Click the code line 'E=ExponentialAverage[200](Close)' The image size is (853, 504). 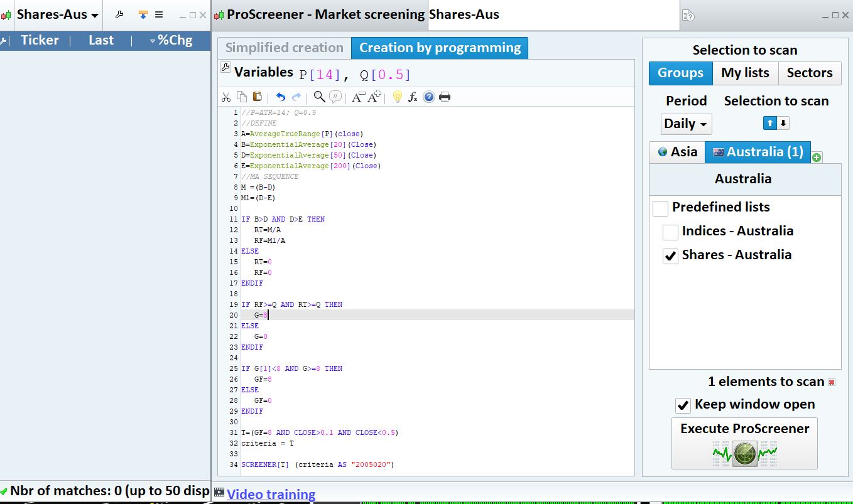click(311, 166)
